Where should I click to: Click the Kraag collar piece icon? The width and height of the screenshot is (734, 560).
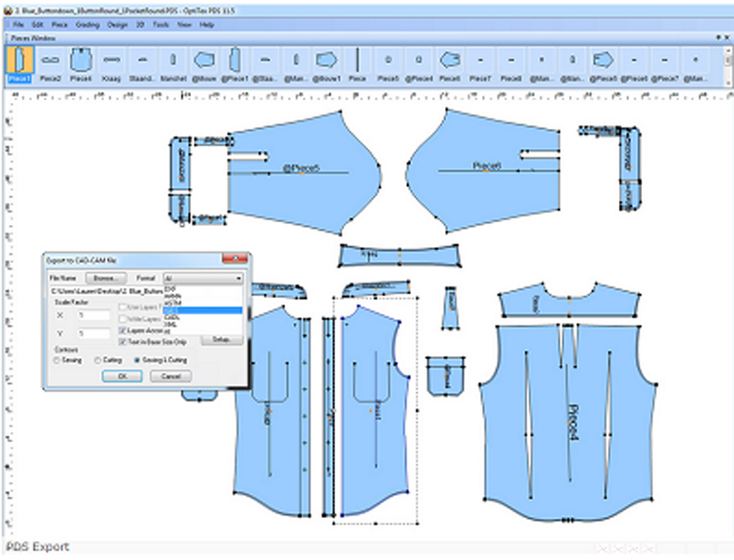point(111,64)
